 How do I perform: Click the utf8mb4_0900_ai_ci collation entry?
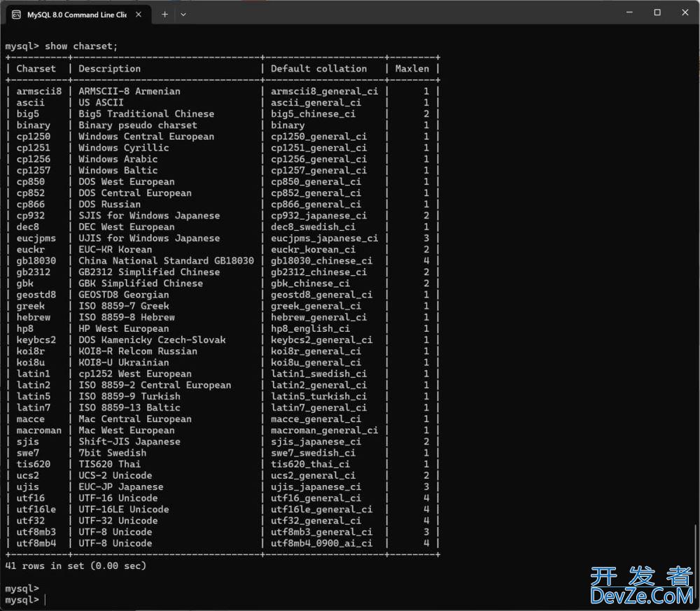321,543
